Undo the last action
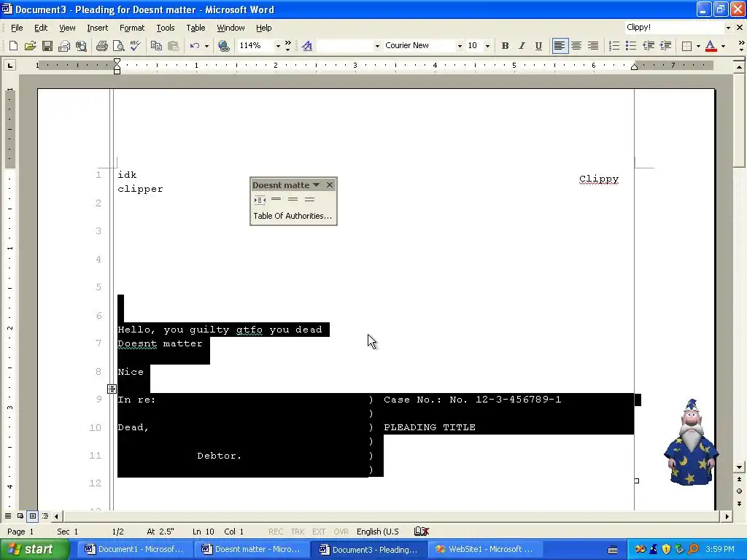 [x=194, y=46]
